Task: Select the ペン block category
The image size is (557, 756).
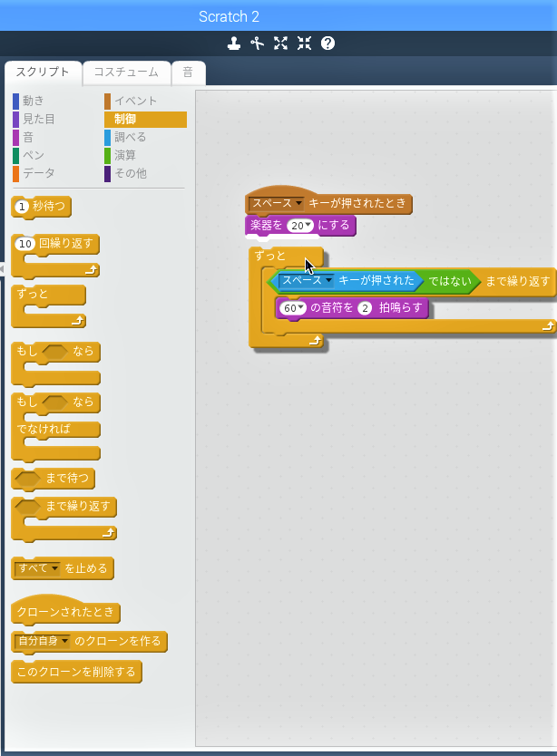Action: (x=34, y=155)
